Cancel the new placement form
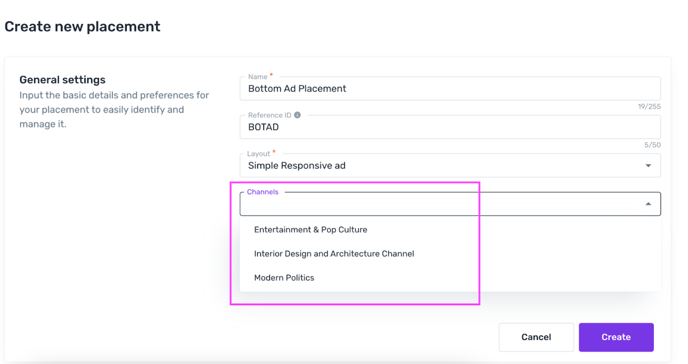Image resolution: width=688 pixels, height=364 pixels. click(x=536, y=337)
